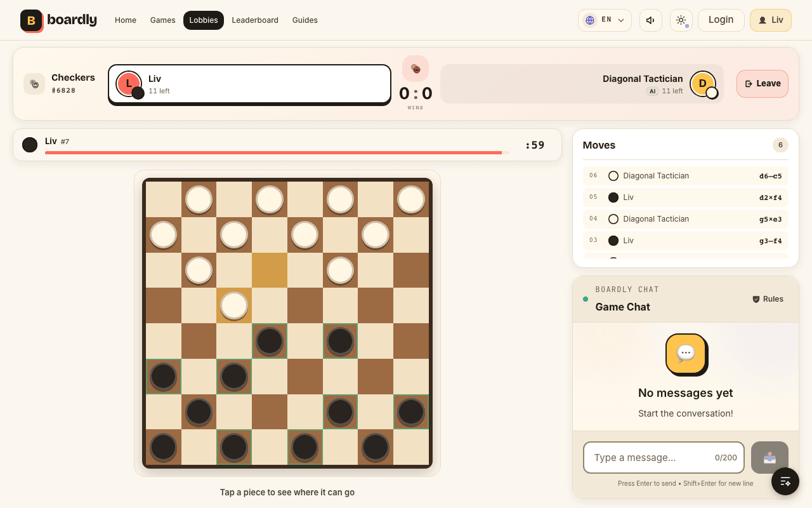
Task: Open the Liv profile button
Action: point(771,20)
